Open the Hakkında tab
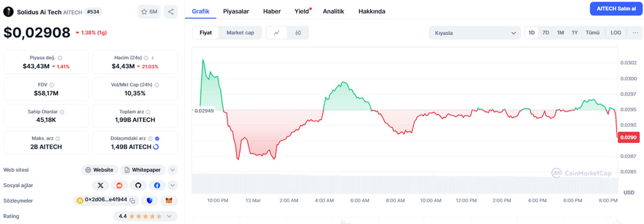This screenshot has height=224, width=644. 371,11
